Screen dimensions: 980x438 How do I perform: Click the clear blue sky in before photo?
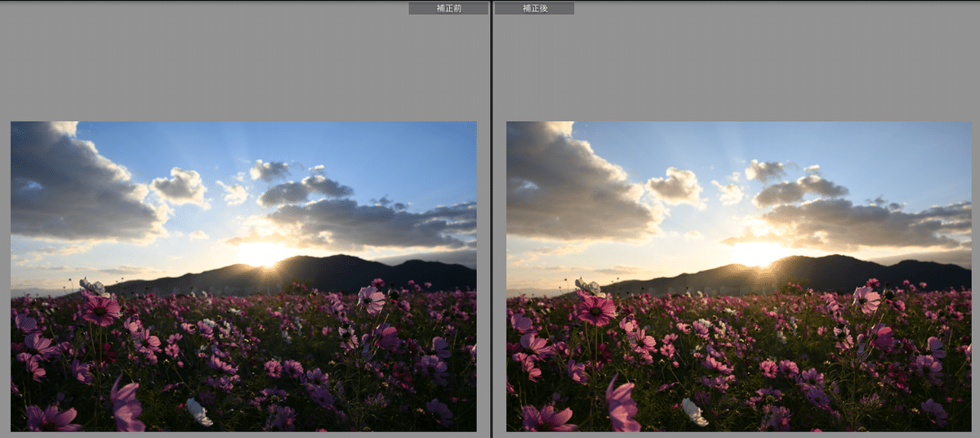pos(392,155)
